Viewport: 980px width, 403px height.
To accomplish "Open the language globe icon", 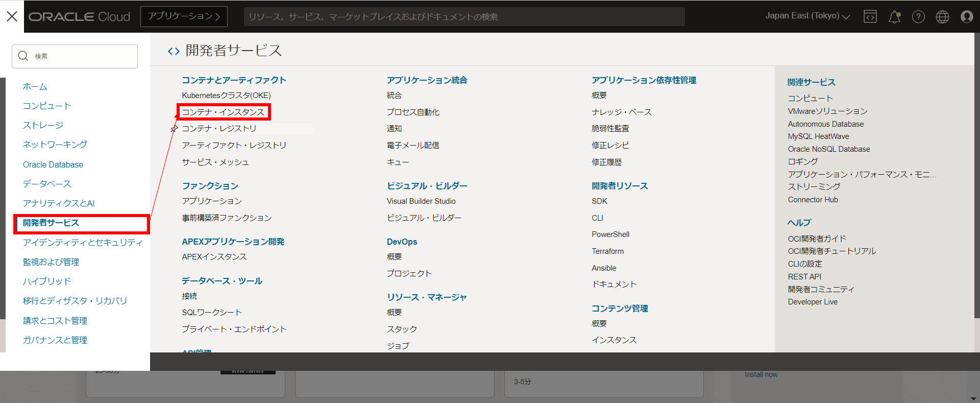I will point(942,17).
